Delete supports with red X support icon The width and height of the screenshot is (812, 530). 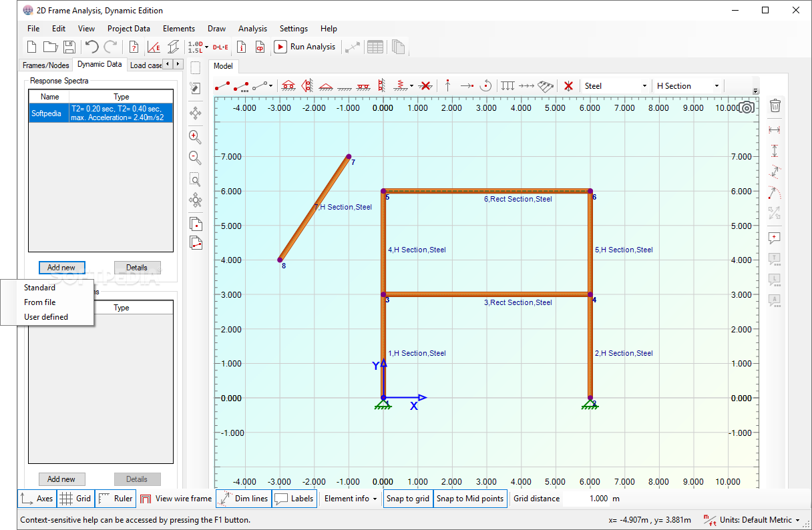(424, 86)
